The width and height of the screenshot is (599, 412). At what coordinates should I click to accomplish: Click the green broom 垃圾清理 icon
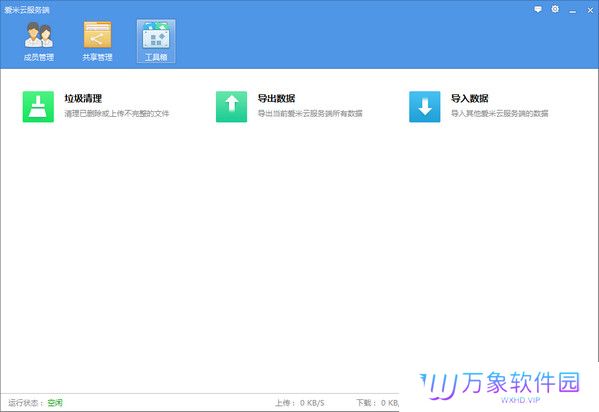pos(38,107)
